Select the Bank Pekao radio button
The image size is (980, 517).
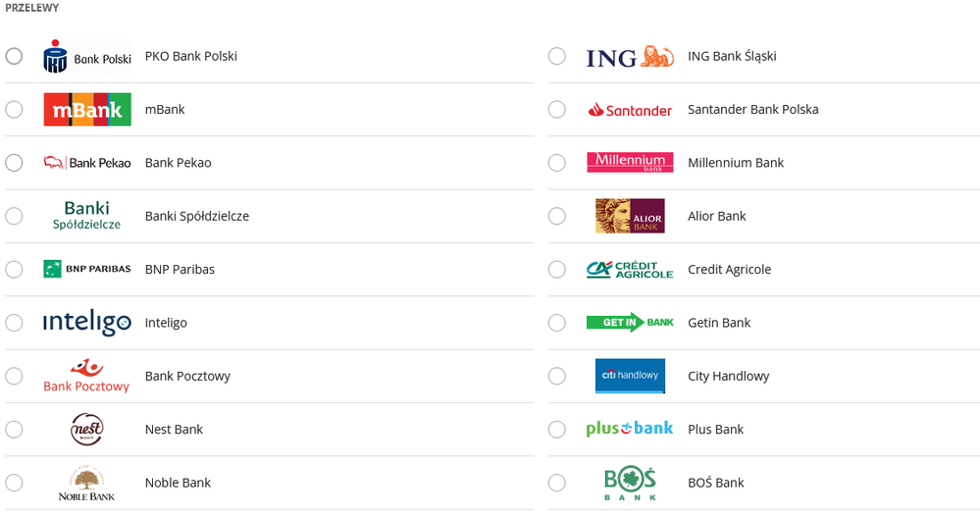14,163
